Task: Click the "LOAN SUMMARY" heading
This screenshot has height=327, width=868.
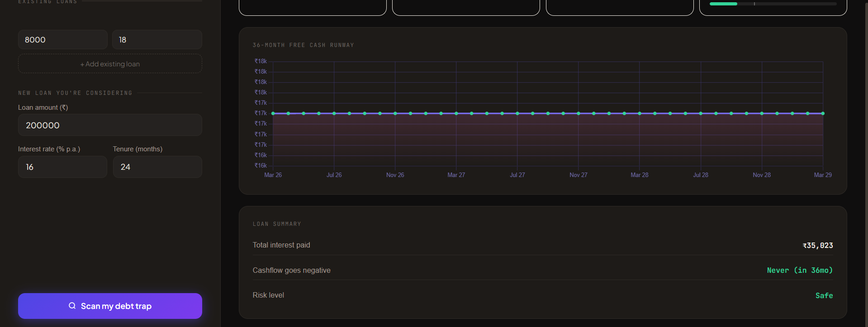Action: 277,224
